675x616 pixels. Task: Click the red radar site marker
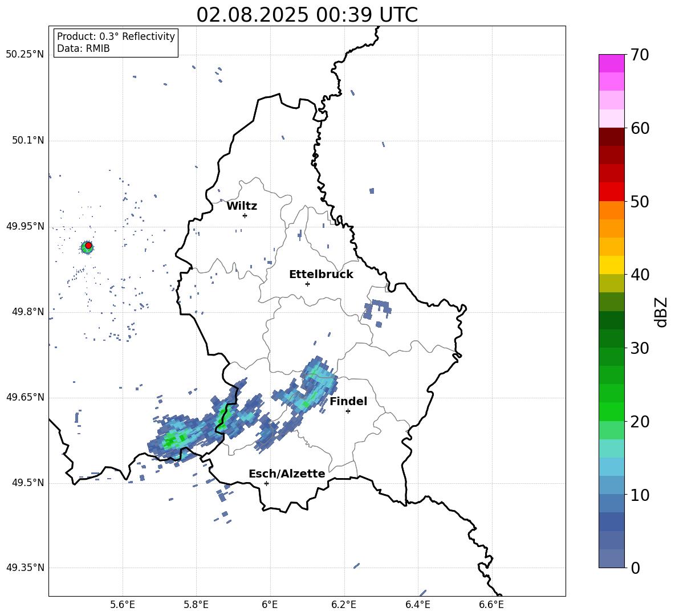88,246
